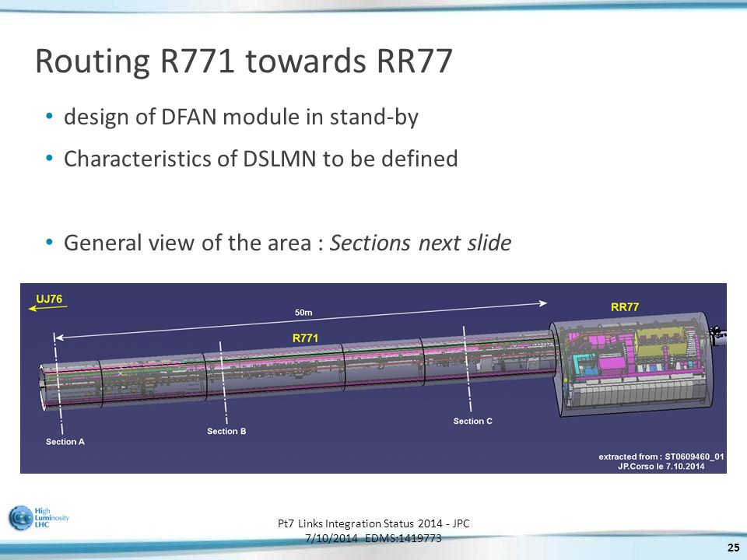Click the 'JP.Corso le 7.10.2014' caption
The image size is (747, 560).
tap(661, 466)
